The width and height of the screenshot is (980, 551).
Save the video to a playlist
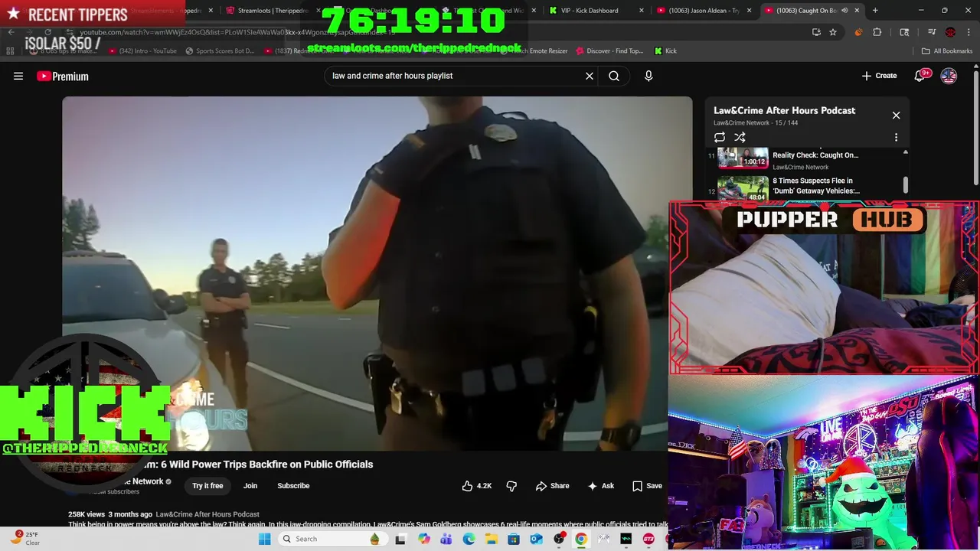(647, 486)
